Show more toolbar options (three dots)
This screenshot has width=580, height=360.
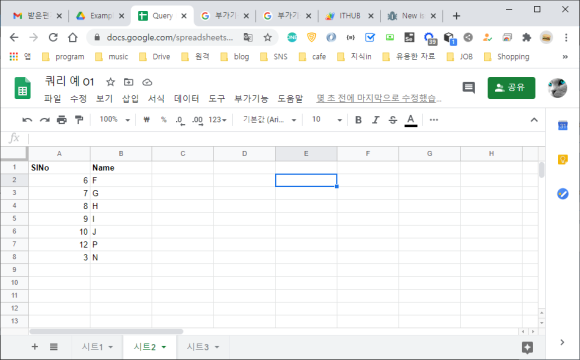tap(434, 120)
